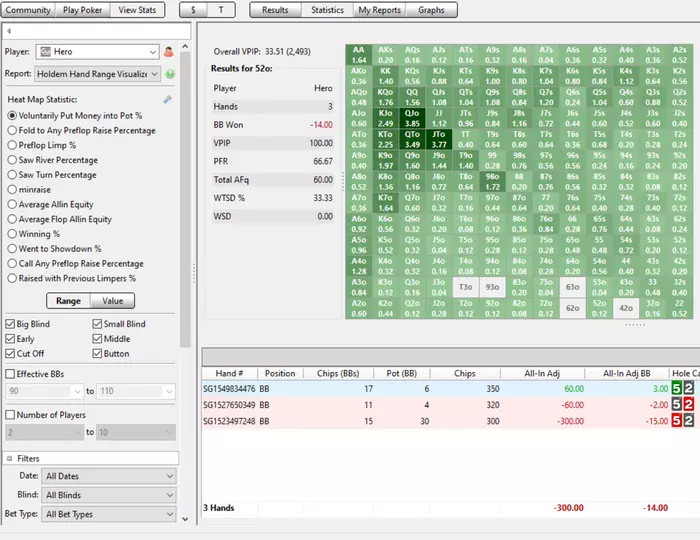Click the wrench icon beside Heat Map Statistic
Image resolution: width=700 pixels, height=540 pixels.
click(167, 100)
